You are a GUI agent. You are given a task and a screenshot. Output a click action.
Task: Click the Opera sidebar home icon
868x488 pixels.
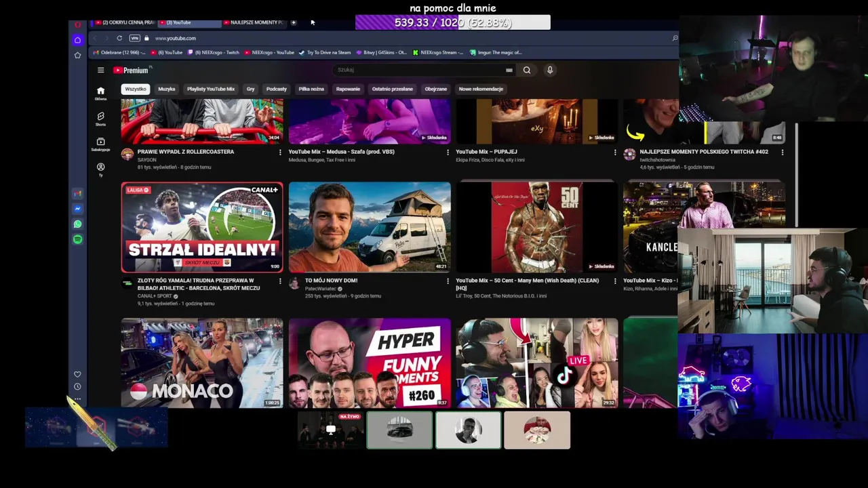click(77, 40)
